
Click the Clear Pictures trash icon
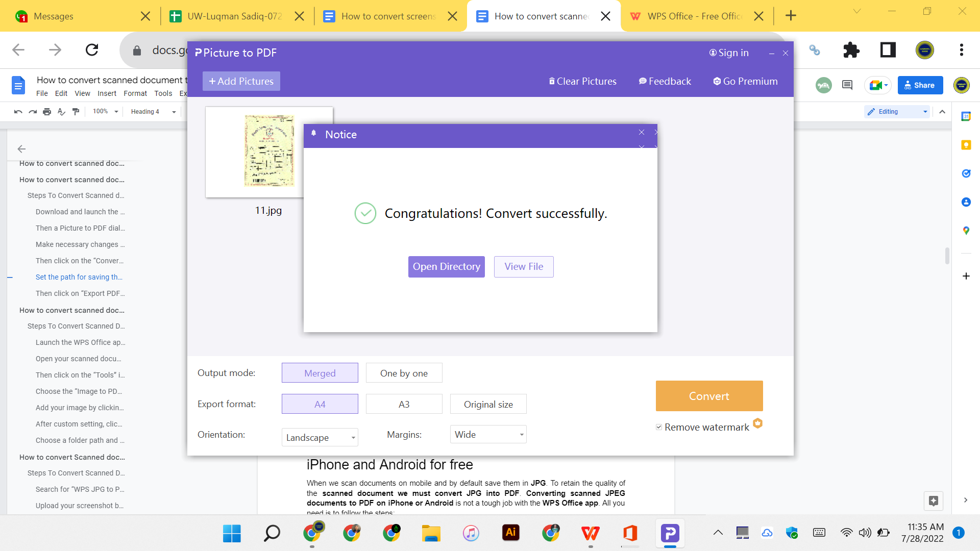pyautogui.click(x=551, y=81)
